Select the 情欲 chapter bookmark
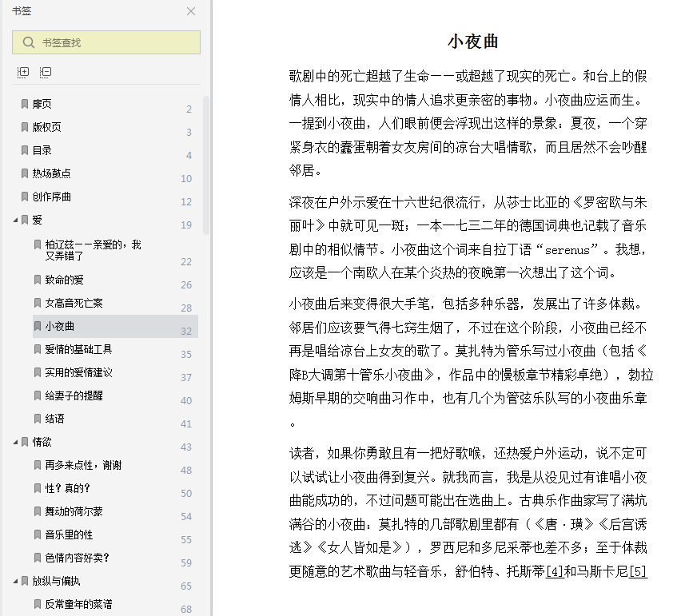Screen dimensions: 677x616 pos(42,442)
